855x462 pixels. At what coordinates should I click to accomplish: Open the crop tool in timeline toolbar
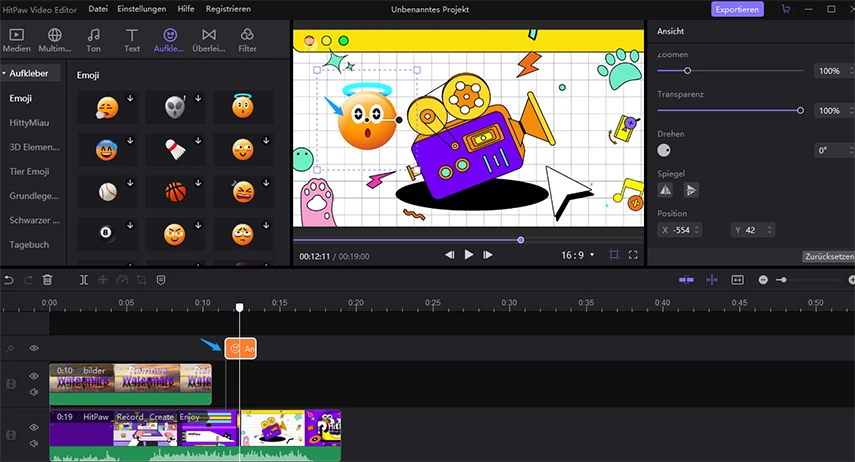(141, 280)
